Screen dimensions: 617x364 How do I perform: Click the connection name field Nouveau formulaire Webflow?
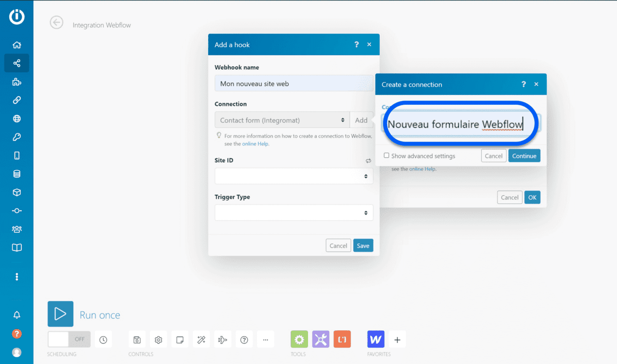click(461, 124)
